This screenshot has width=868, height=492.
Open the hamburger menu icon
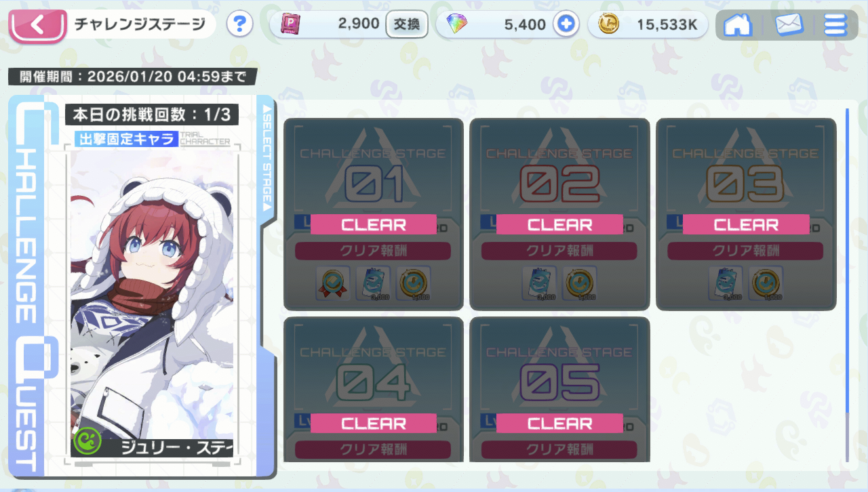coord(835,25)
